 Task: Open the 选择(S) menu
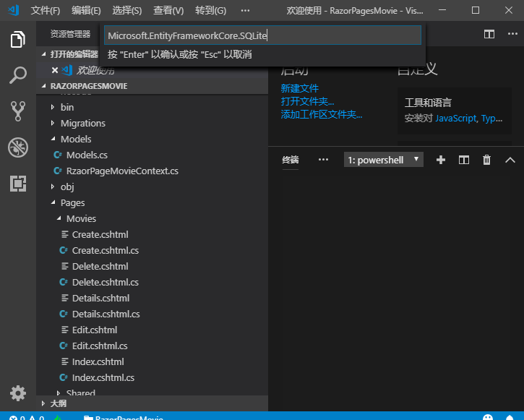127,11
